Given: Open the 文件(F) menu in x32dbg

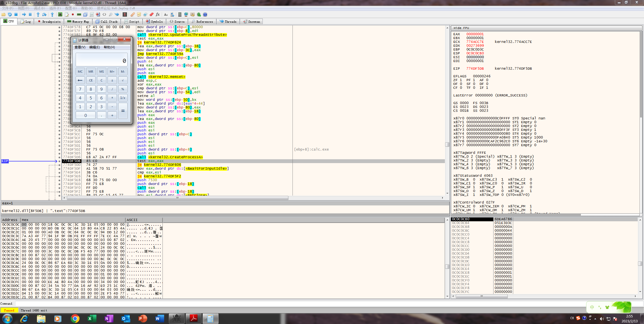Looking at the screenshot, I should 8,8.
